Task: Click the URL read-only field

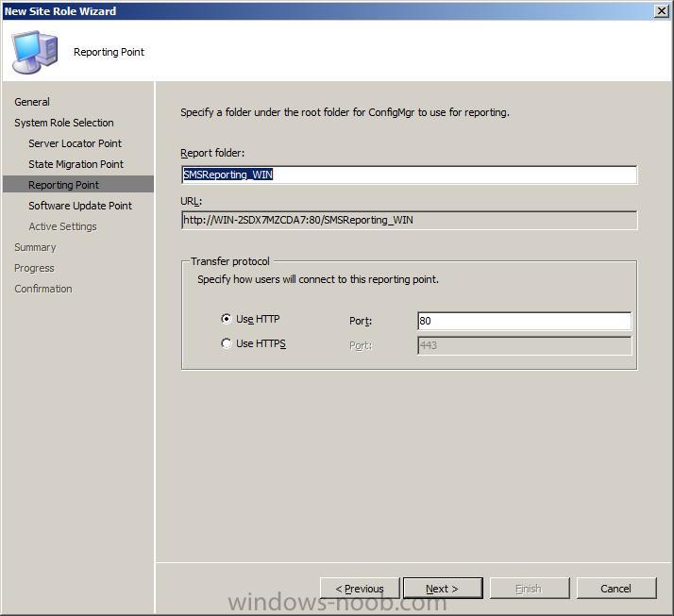Action: coord(410,220)
